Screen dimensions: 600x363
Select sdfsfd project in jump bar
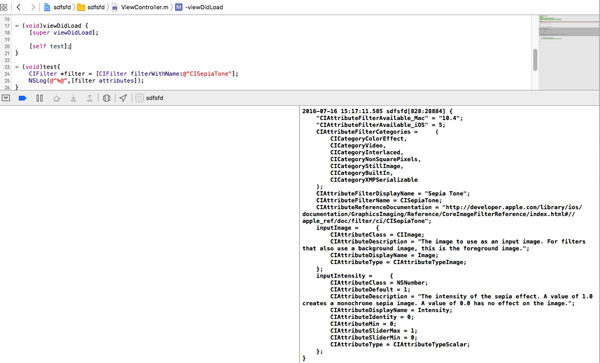[57, 7]
